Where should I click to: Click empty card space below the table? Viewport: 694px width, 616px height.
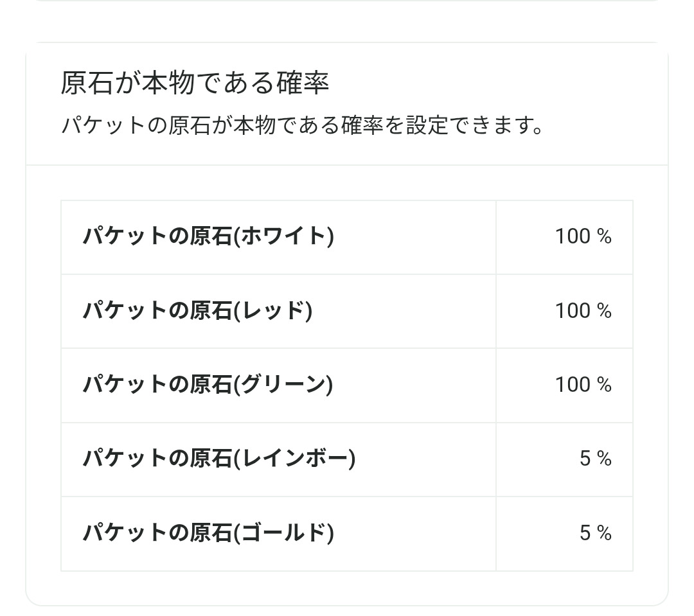click(x=347, y=588)
